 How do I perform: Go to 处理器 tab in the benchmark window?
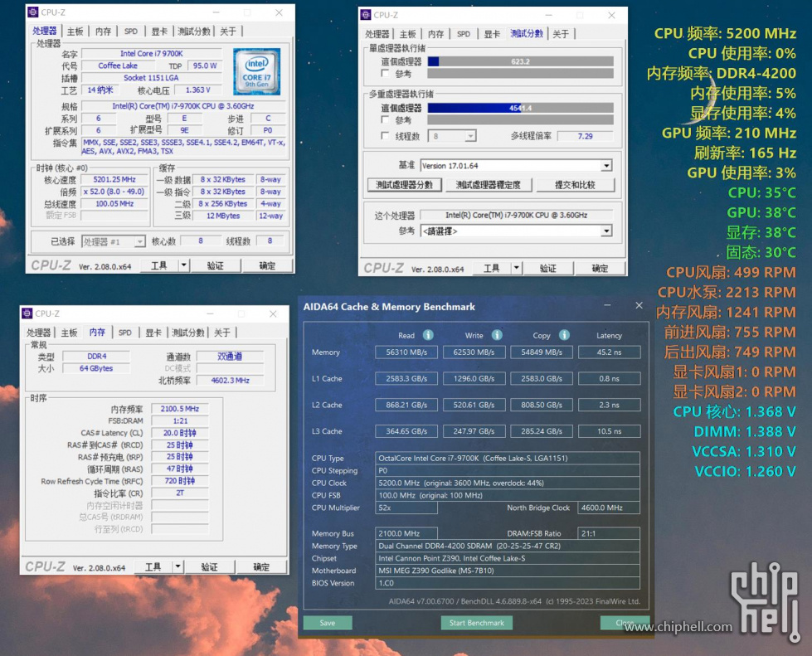(377, 34)
